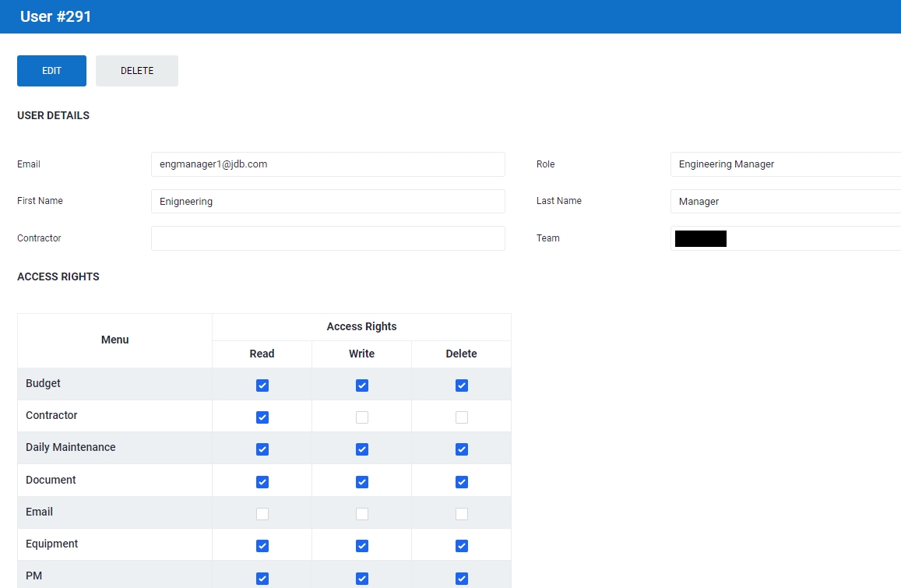Toggle Budget Write access checkbox

[x=362, y=386]
